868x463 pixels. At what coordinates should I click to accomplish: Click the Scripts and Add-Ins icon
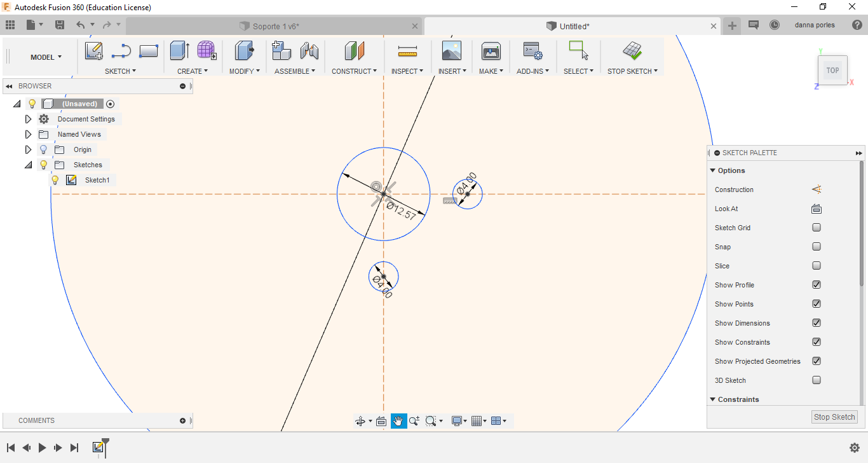[532, 51]
